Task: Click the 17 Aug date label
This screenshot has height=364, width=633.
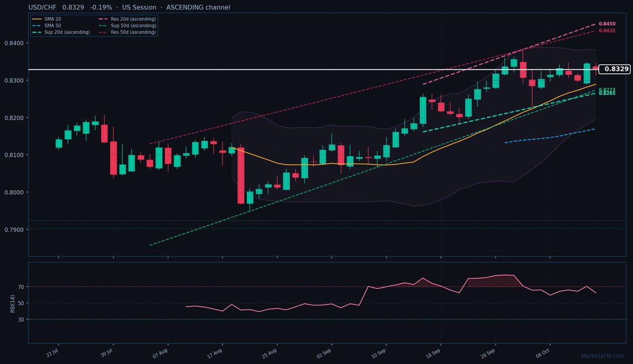Action: pyautogui.click(x=216, y=352)
